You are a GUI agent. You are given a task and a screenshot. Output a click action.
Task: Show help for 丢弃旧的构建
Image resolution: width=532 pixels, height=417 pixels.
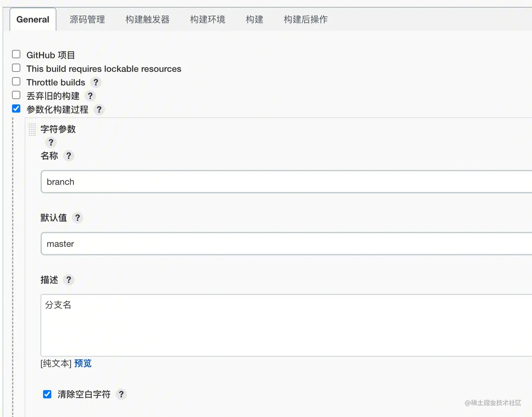(90, 96)
